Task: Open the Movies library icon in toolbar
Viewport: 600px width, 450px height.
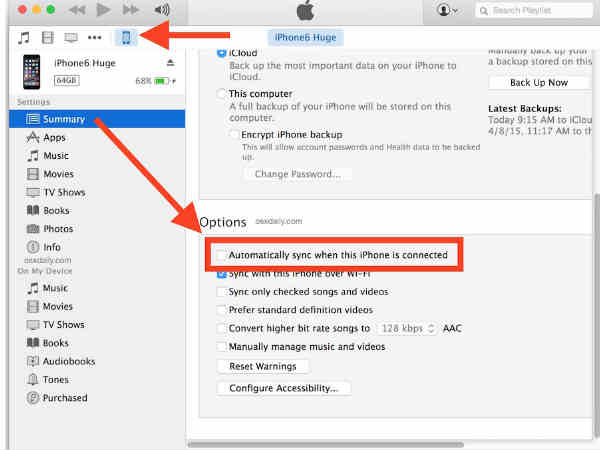Action: pos(48,38)
